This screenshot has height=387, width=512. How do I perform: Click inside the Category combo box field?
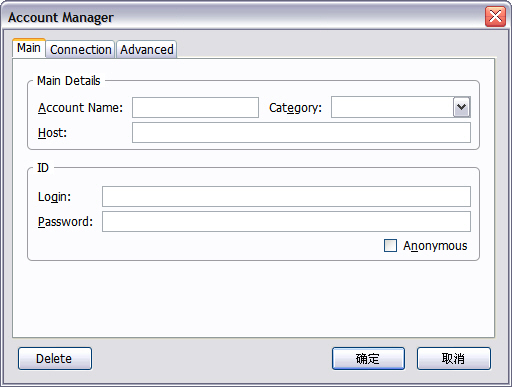[x=392, y=107]
